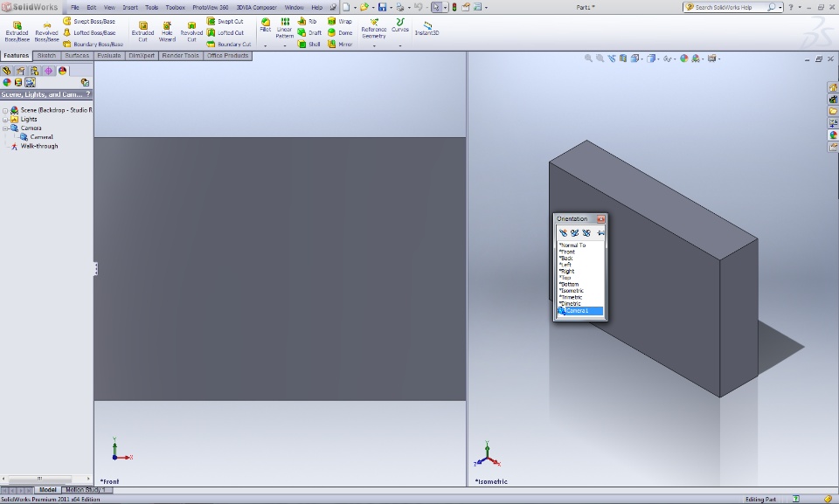Open the ConfigurationManager panel tab
Image resolution: width=839 pixels, height=504 pixels.
click(34, 71)
